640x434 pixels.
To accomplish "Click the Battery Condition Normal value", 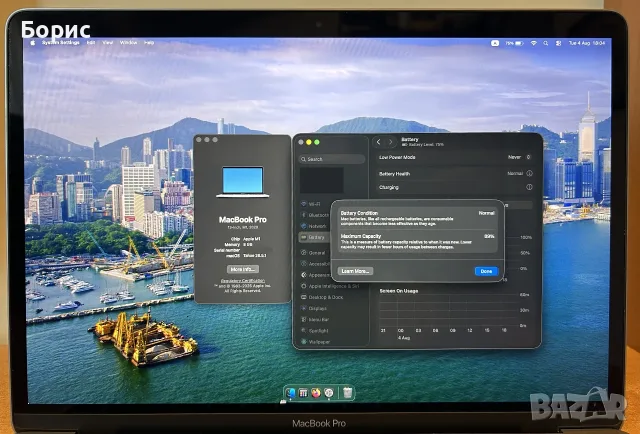I will 487,213.
